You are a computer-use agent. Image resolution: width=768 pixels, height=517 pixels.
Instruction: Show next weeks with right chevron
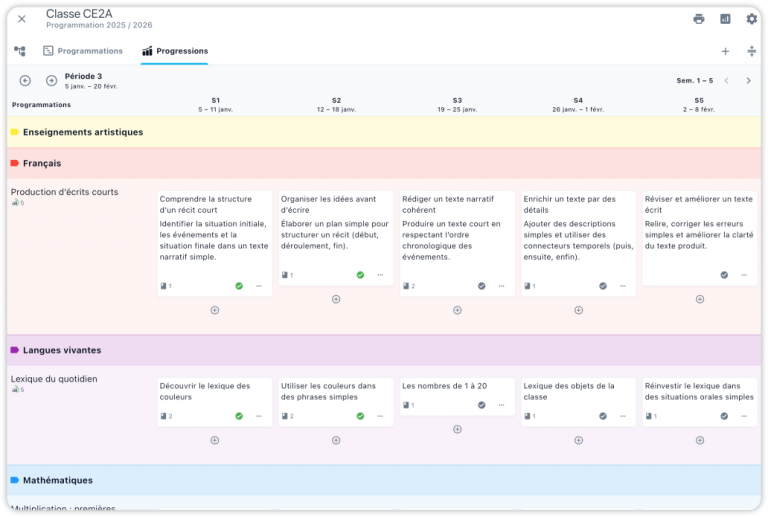click(x=748, y=81)
